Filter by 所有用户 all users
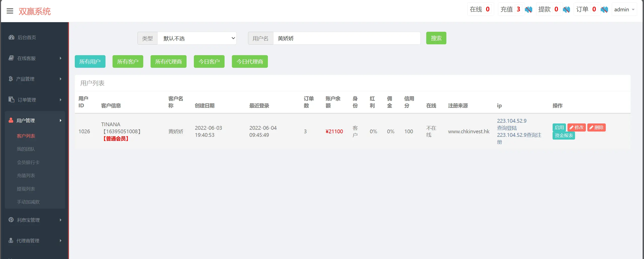 (90, 61)
